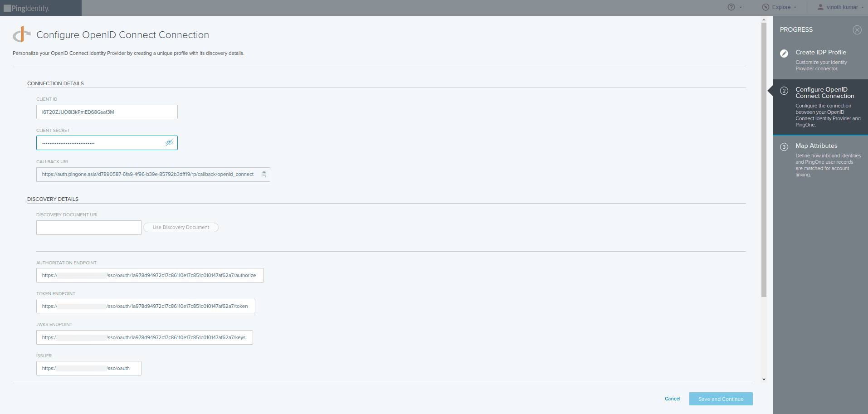Click the completed Create IDP Profile step icon
This screenshot has width=868, height=414.
[785, 54]
